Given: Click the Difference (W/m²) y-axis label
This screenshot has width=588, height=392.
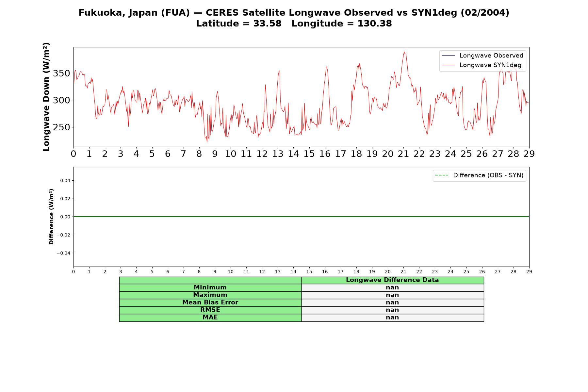Looking at the screenshot, I should point(51,217).
